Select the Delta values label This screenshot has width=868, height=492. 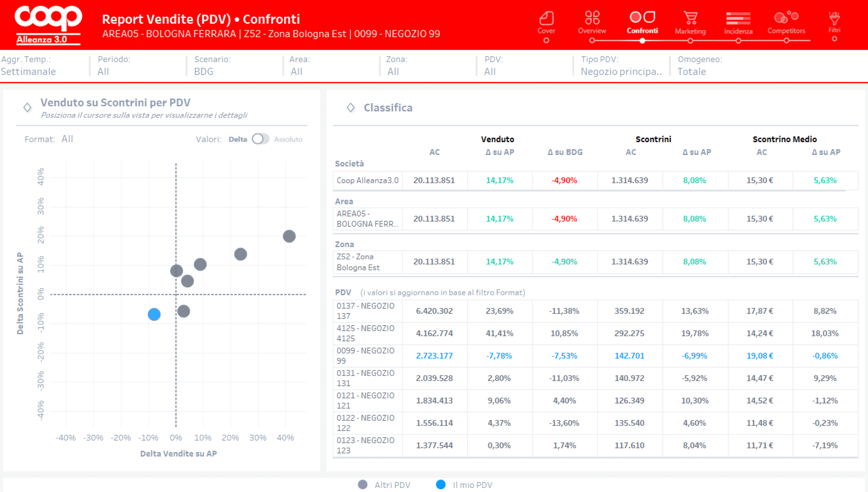tap(238, 139)
